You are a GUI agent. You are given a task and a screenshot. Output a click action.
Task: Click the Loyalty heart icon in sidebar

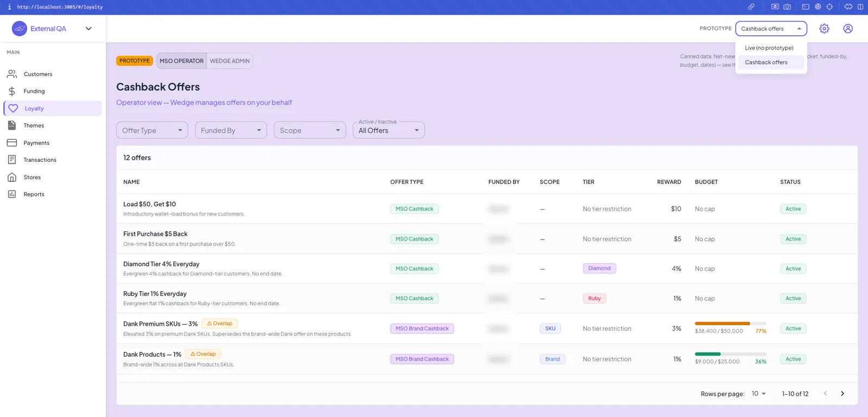pyautogui.click(x=13, y=109)
